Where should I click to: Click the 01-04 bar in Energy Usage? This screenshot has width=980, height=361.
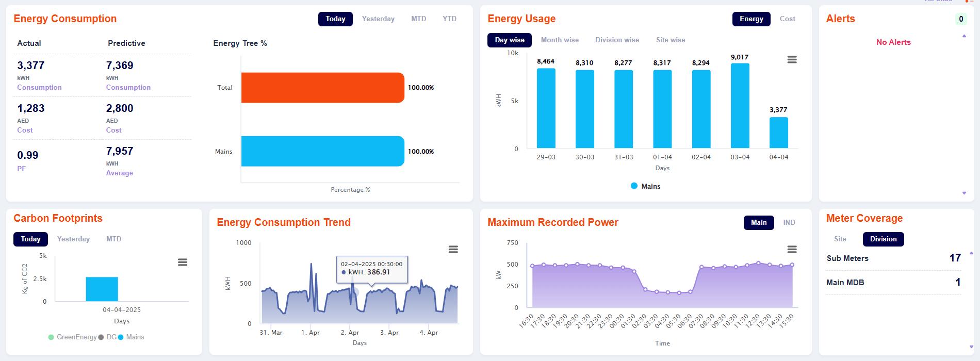662,109
